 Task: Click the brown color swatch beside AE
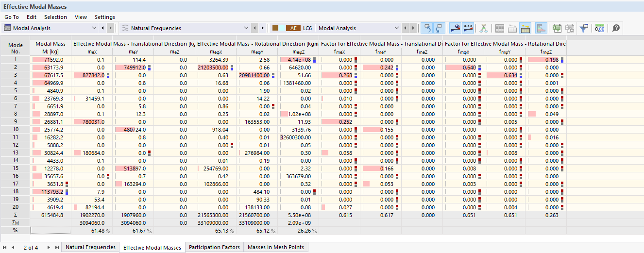(275, 28)
